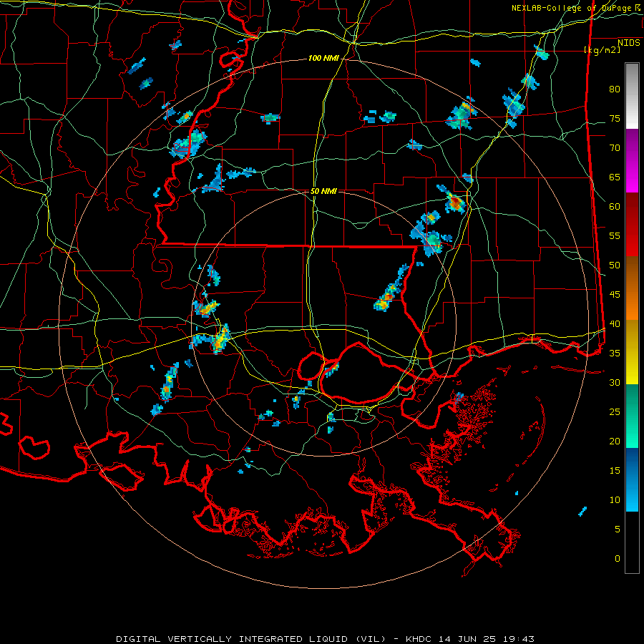The width and height of the screenshot is (644, 644).
Task: Click the legend value 0
Action: click(618, 559)
